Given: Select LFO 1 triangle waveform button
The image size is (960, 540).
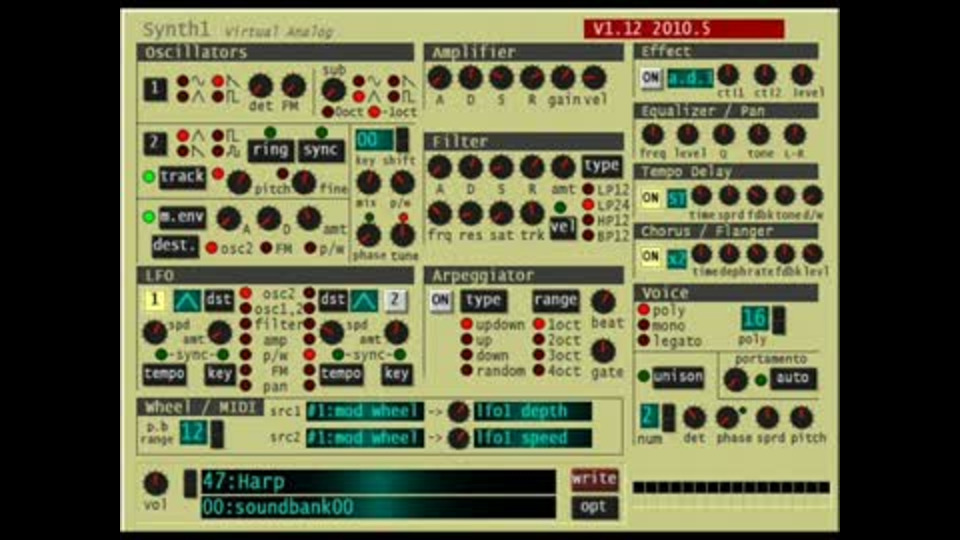Looking at the screenshot, I should (187, 301).
